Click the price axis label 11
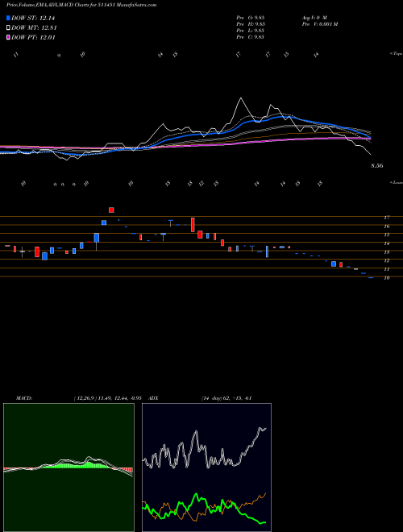This screenshot has width=403, height=532. pyautogui.click(x=386, y=269)
